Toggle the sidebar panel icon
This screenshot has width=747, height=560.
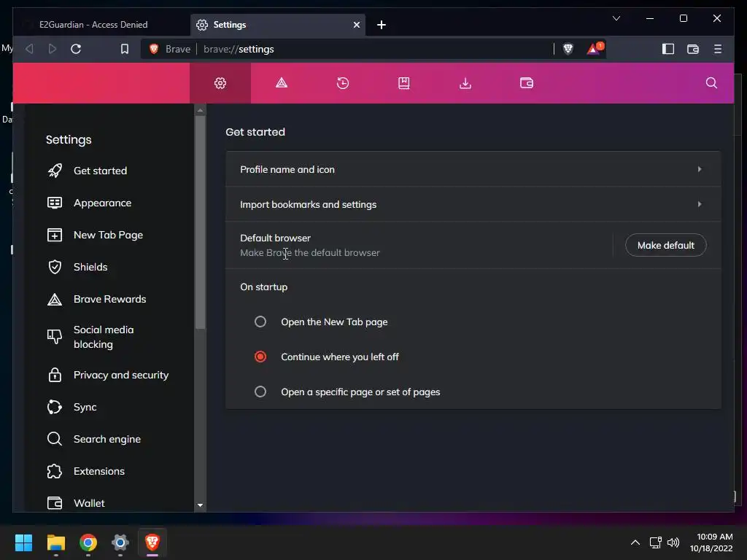668,49
